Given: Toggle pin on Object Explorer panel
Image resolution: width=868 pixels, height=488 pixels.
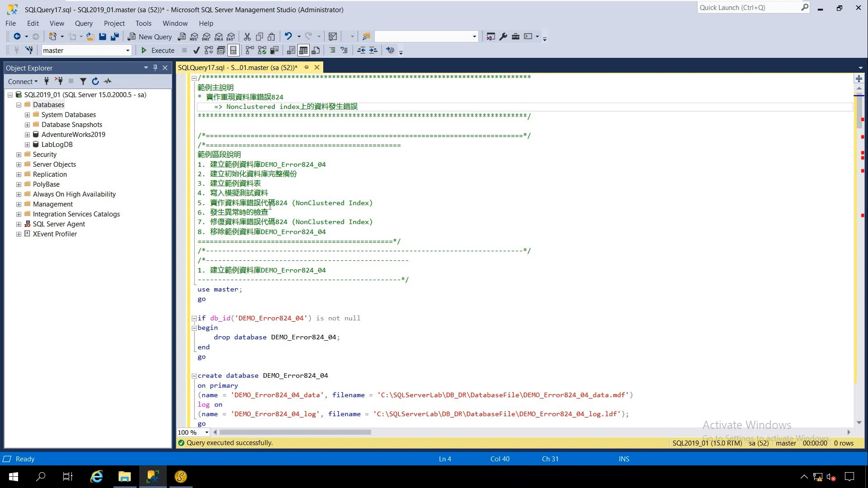Looking at the screenshot, I should pyautogui.click(x=155, y=68).
